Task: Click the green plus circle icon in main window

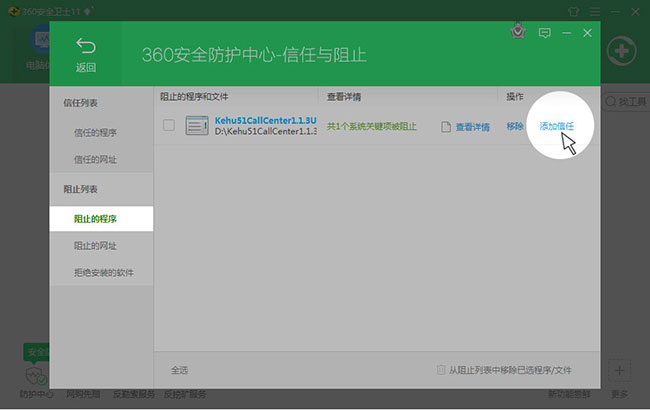Action: (x=621, y=51)
